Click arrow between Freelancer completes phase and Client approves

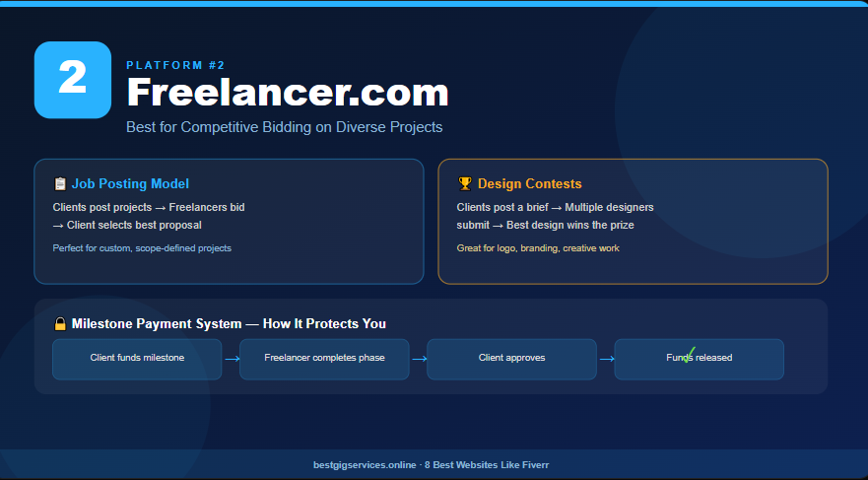420,359
